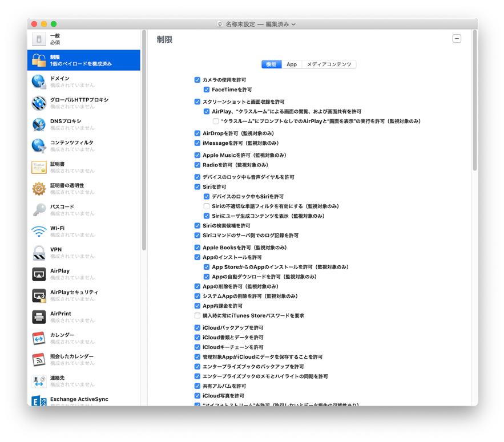
Task: Select the Exchange ActiveSync payload icon
Action: coord(40,402)
